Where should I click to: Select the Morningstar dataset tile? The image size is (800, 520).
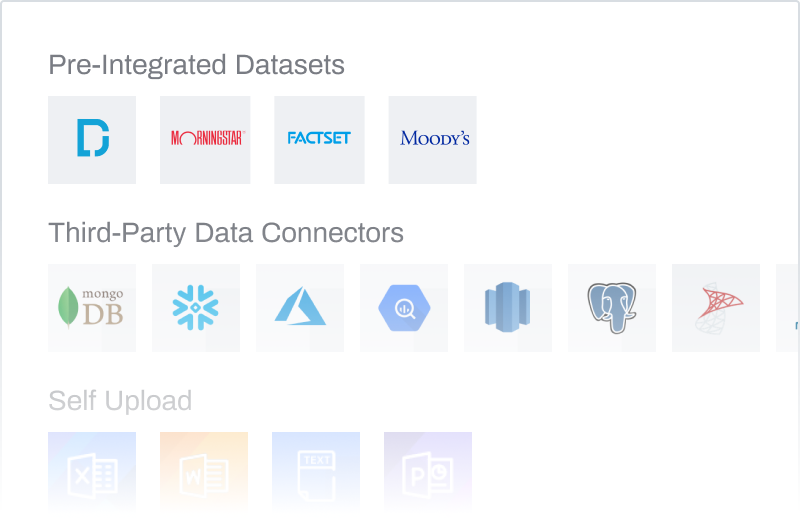[205, 139]
